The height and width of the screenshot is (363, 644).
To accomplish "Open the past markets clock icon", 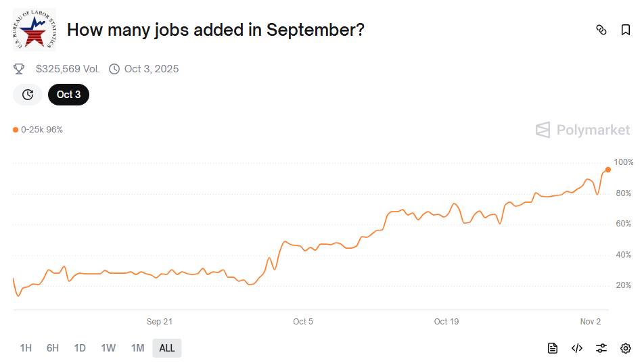I will tap(28, 95).
